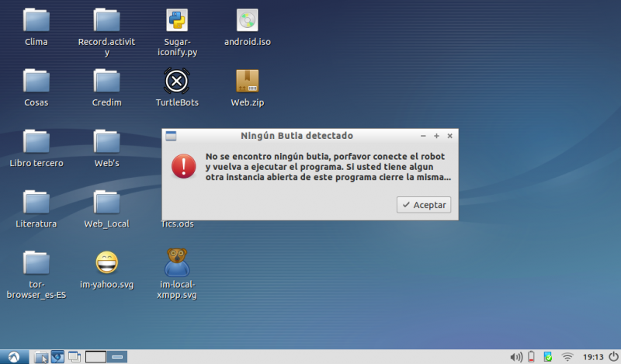Select the Sugar-iconify.py Python file

pyautogui.click(x=177, y=20)
